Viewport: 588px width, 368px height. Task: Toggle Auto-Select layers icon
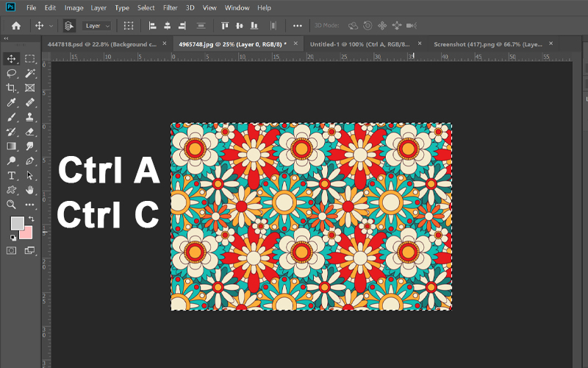click(69, 26)
